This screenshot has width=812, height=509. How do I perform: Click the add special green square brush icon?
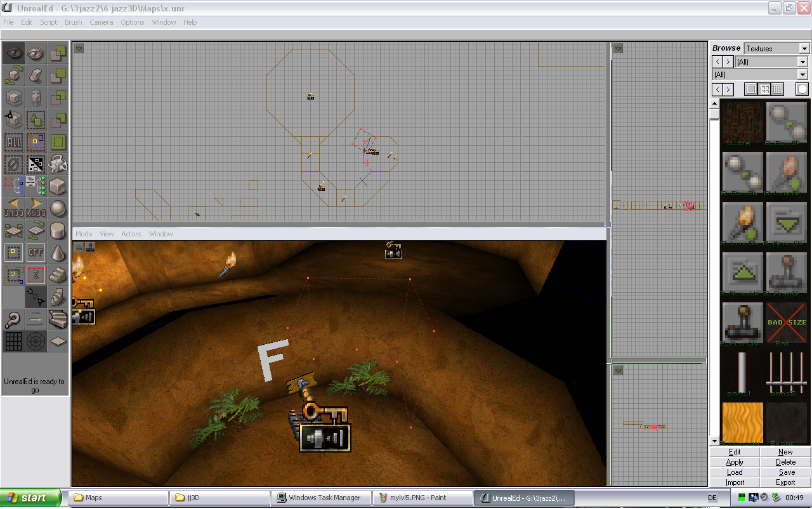pos(58,142)
